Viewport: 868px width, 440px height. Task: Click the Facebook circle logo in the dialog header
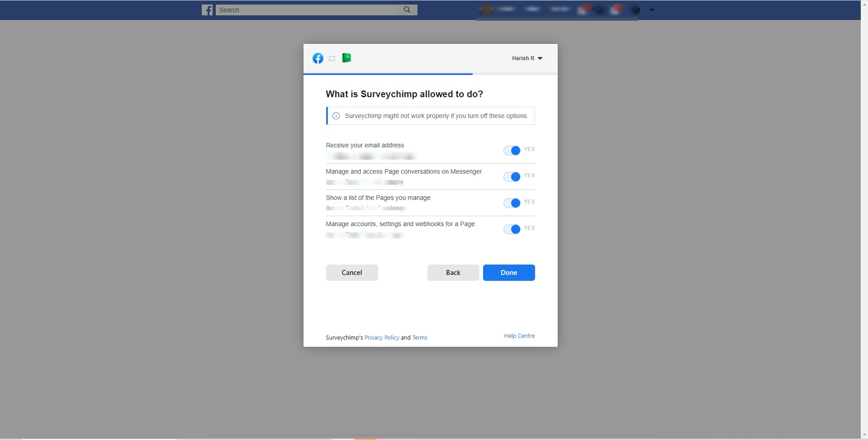tap(318, 58)
